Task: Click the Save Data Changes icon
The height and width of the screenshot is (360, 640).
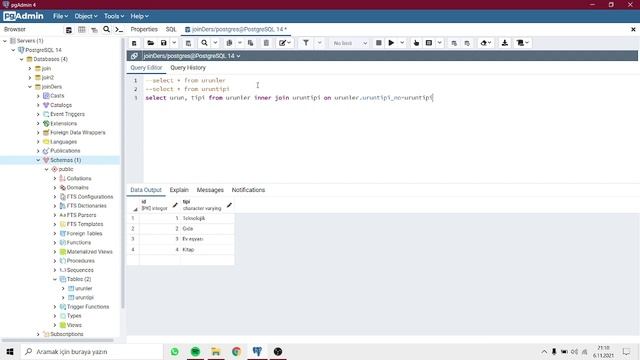Action: 188,43
